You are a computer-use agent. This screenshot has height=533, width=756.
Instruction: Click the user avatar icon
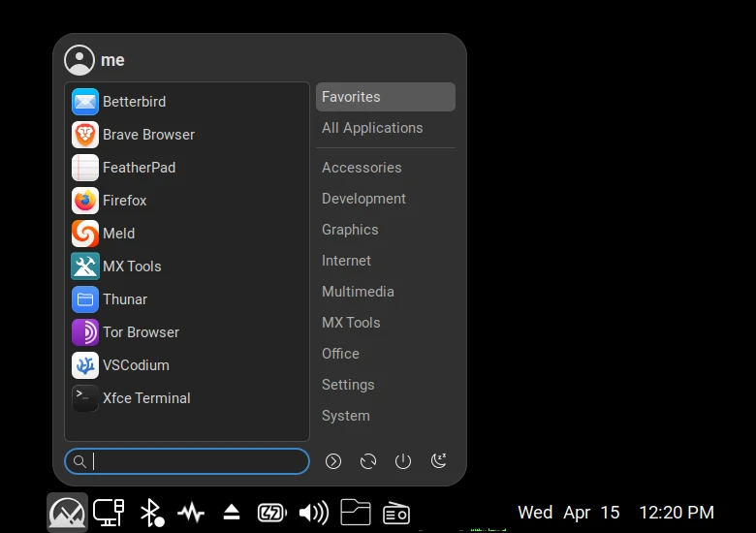[79, 60]
